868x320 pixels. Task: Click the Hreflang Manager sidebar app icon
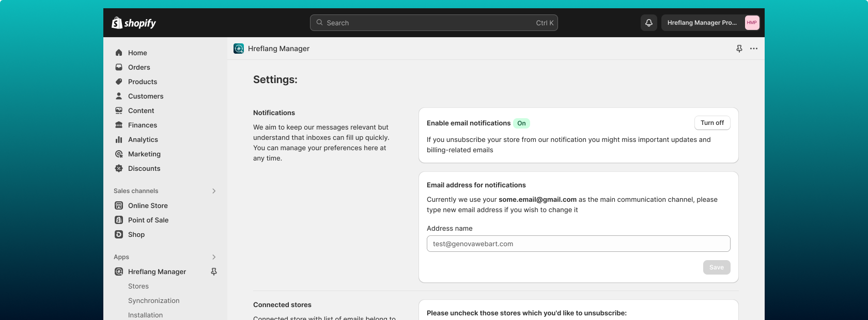point(119,271)
